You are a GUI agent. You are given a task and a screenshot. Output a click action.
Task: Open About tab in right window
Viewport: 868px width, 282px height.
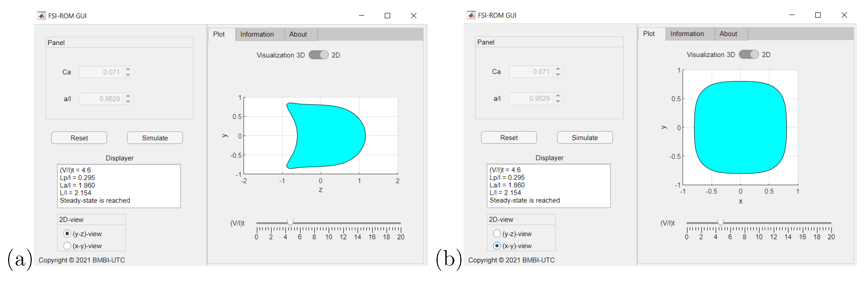[x=728, y=34]
